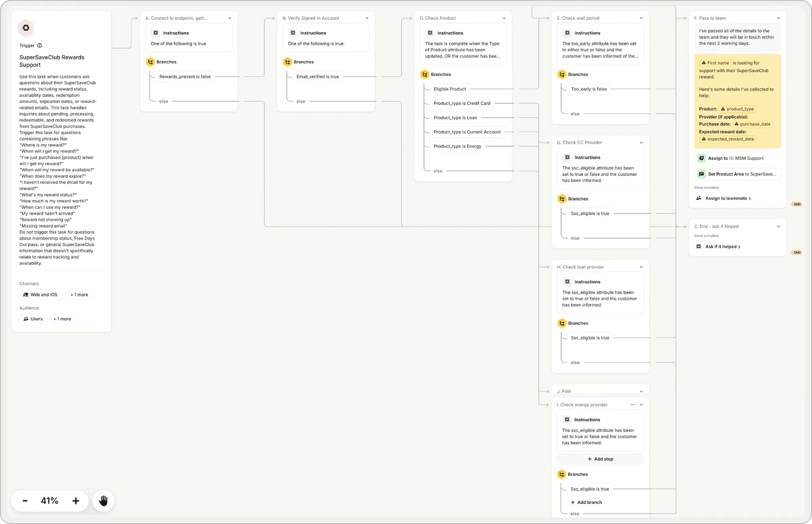The width and height of the screenshot is (812, 524).
Task: Open the ellipsis menu on "I. Check energy provider"
Action: (x=632, y=404)
